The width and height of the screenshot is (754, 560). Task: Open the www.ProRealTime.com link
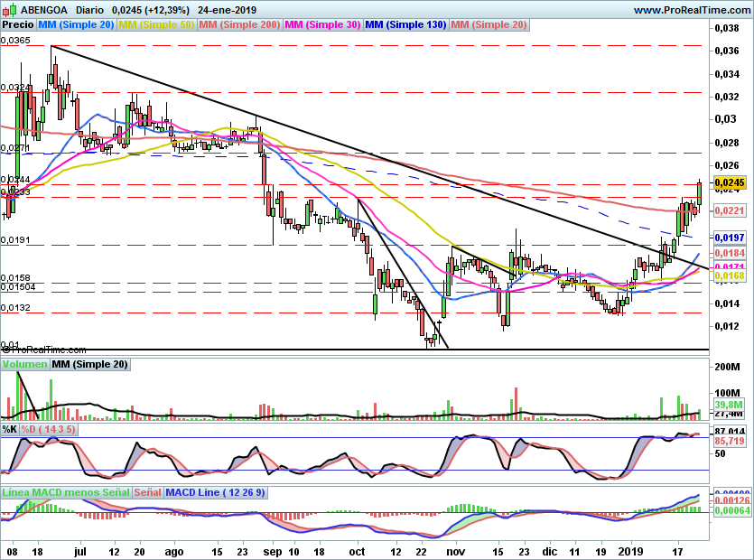[691, 10]
